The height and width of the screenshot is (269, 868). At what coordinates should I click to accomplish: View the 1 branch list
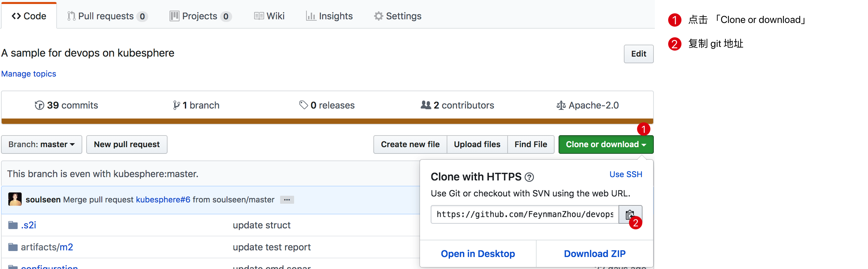click(196, 106)
